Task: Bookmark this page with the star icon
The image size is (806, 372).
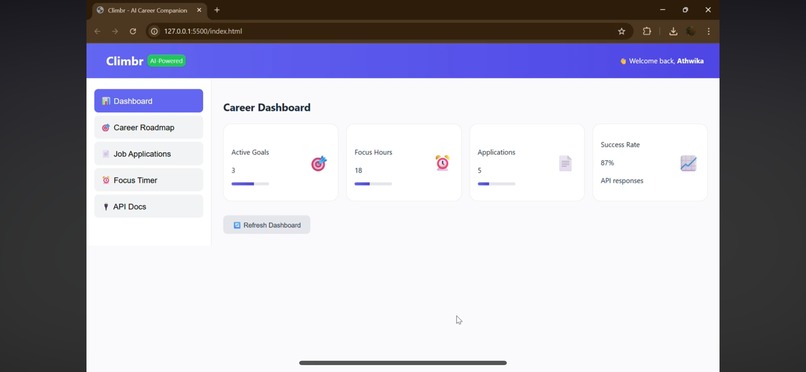Action: pyautogui.click(x=621, y=31)
